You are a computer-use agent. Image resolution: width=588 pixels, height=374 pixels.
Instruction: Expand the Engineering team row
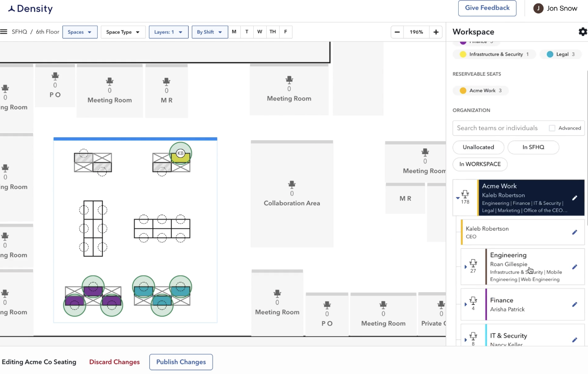click(465, 267)
